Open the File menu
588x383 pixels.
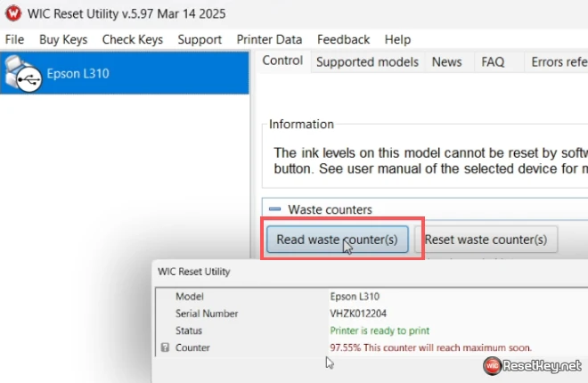tap(14, 39)
